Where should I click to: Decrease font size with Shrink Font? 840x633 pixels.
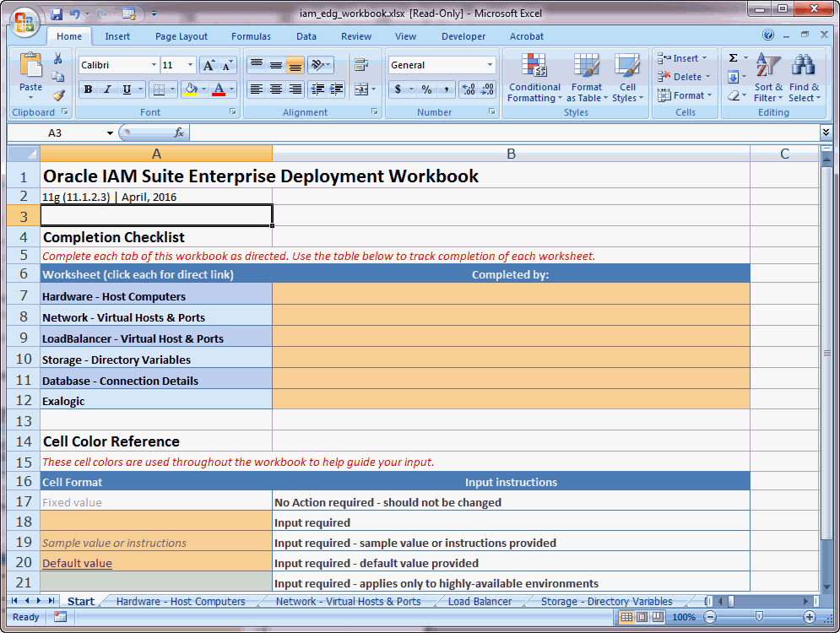pyautogui.click(x=227, y=65)
